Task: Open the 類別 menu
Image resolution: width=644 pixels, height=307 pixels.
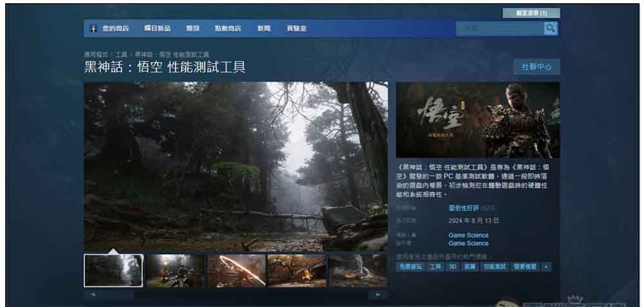Action: pyautogui.click(x=193, y=28)
